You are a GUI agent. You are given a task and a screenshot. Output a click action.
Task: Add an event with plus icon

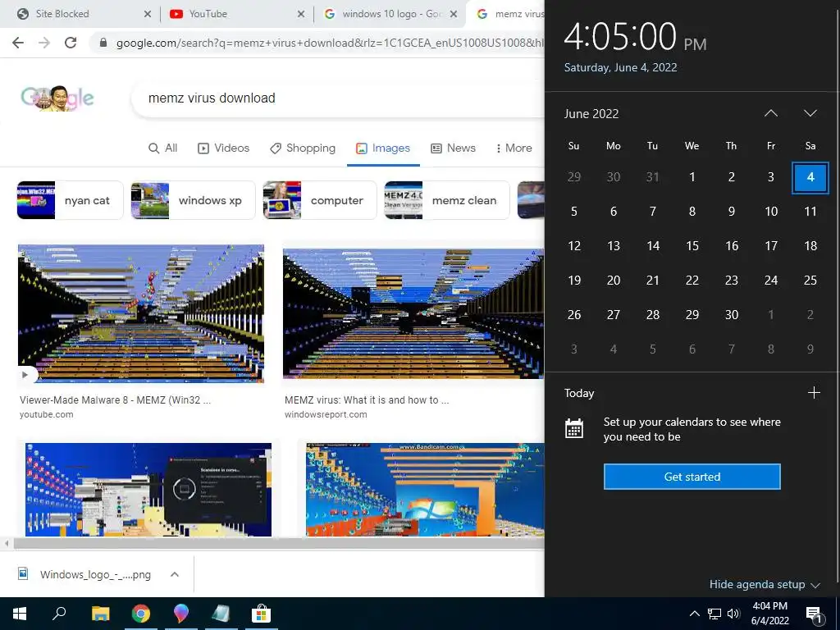click(x=814, y=393)
